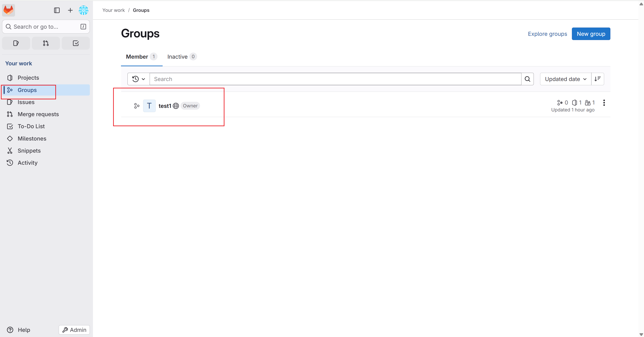Click the Admin button
644x337 pixels.
(74, 330)
